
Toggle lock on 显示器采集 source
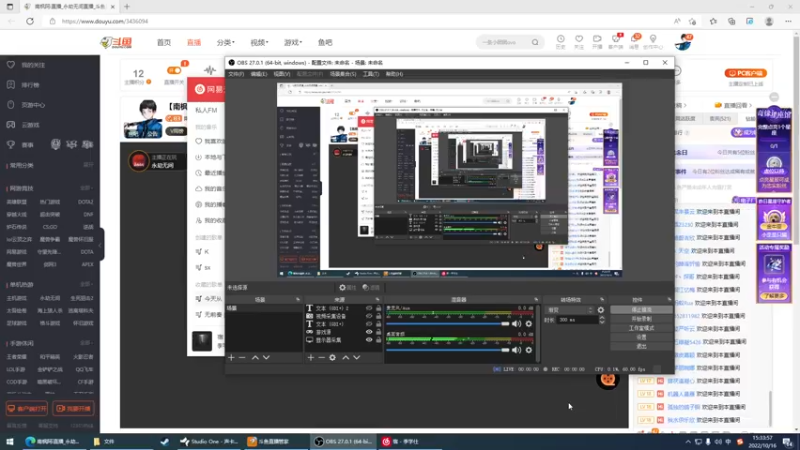379,340
